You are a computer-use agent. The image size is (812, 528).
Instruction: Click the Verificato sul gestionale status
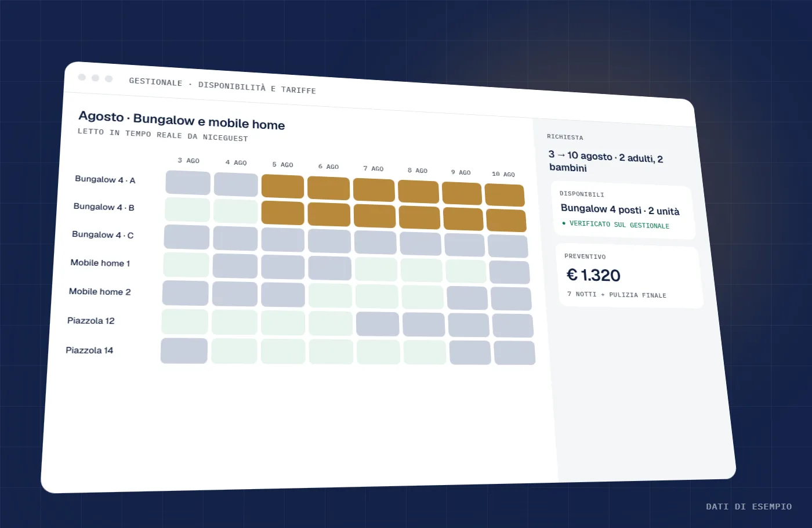click(615, 225)
